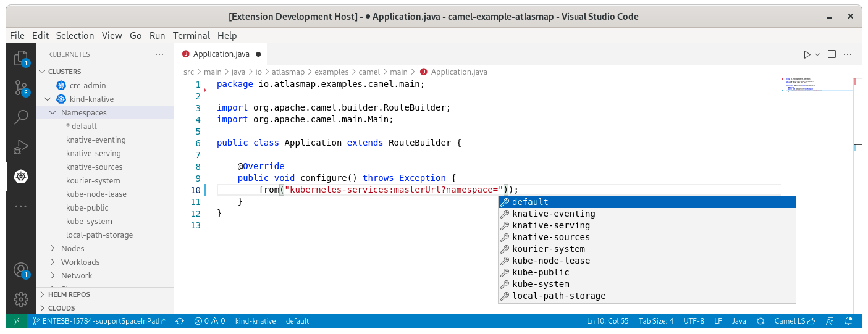Open the Terminal menu
The image size is (868, 334).
(x=191, y=36)
